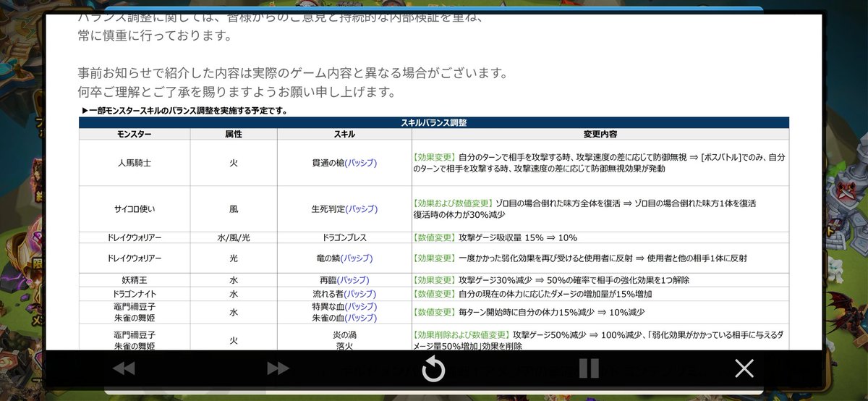
Task: Click the 水 attribute for 妖精王
Action: pos(233,279)
